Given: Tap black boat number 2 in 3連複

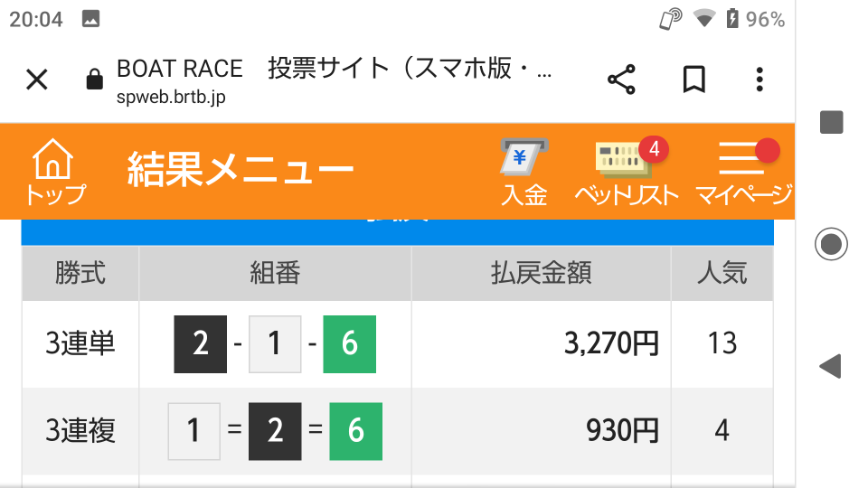Looking at the screenshot, I should (x=275, y=431).
